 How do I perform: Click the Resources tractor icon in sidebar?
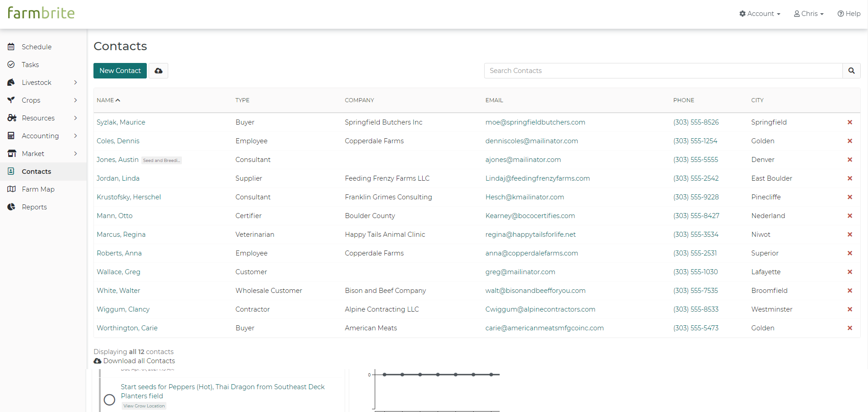click(12, 118)
